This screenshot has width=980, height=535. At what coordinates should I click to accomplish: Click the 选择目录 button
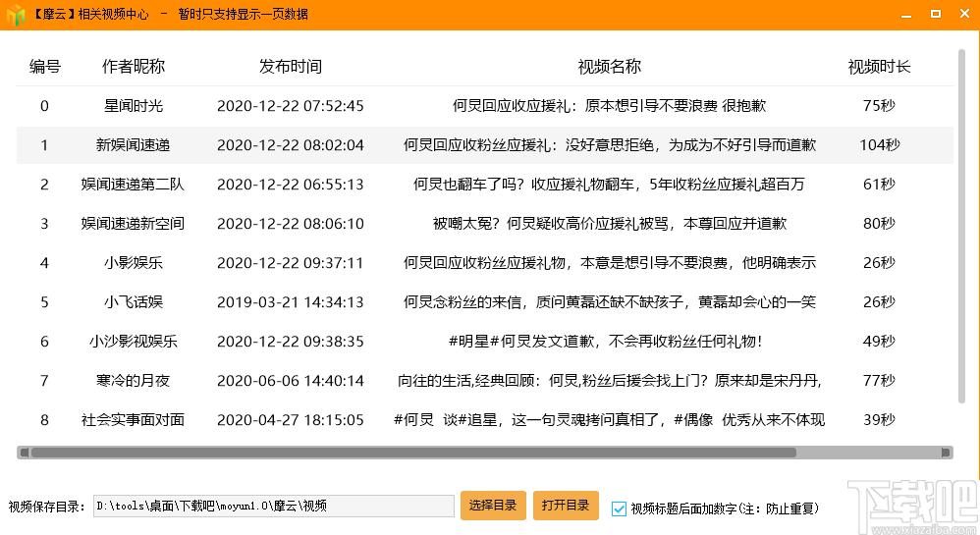[x=493, y=506]
